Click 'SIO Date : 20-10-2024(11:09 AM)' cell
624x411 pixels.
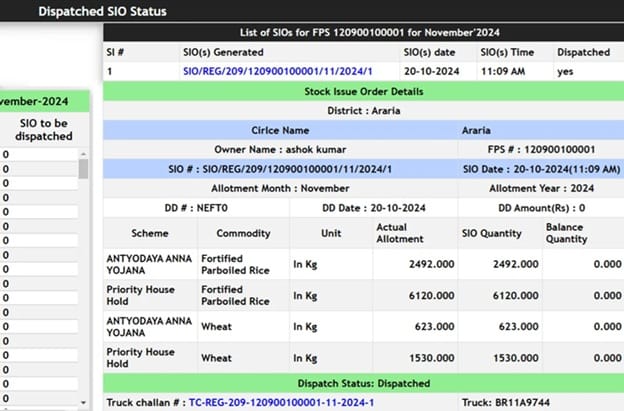[541, 169]
